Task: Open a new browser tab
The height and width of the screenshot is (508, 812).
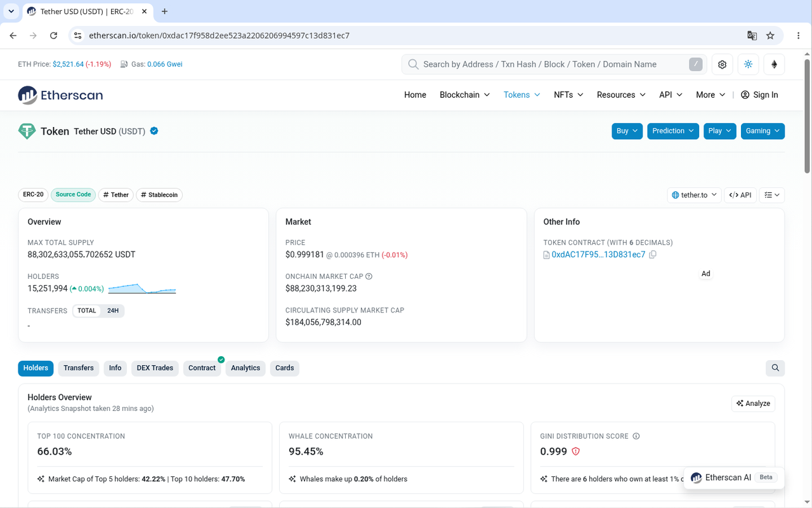Action: [165, 11]
